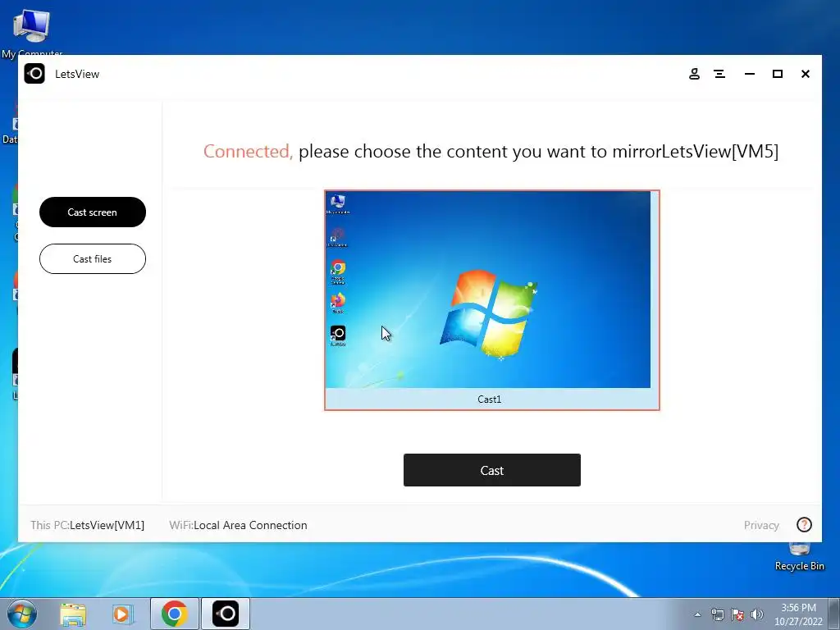Click the Show desktop button
840x630 pixels.
(834, 614)
